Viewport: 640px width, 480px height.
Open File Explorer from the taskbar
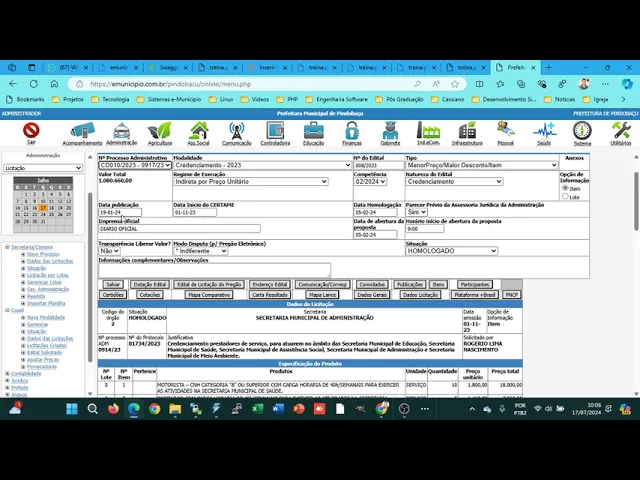pyautogui.click(x=175, y=409)
